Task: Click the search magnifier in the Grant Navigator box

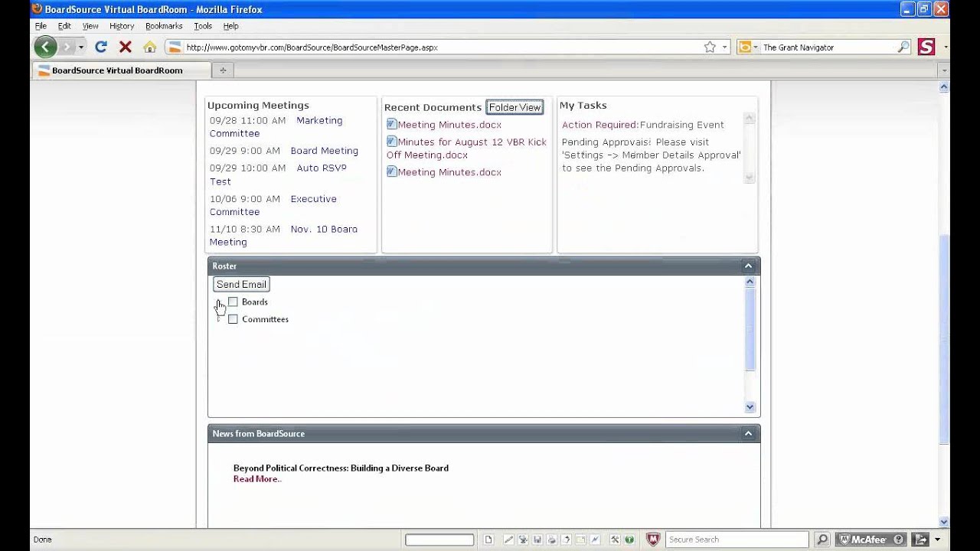Action: click(903, 47)
